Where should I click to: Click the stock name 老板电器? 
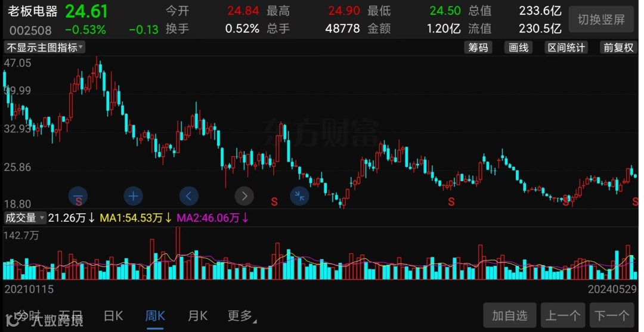coord(32,11)
